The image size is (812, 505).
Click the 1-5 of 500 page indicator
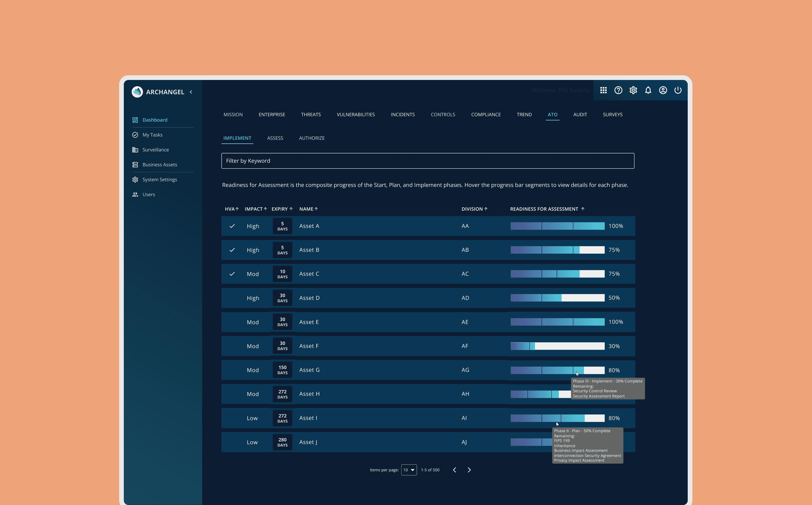click(430, 470)
